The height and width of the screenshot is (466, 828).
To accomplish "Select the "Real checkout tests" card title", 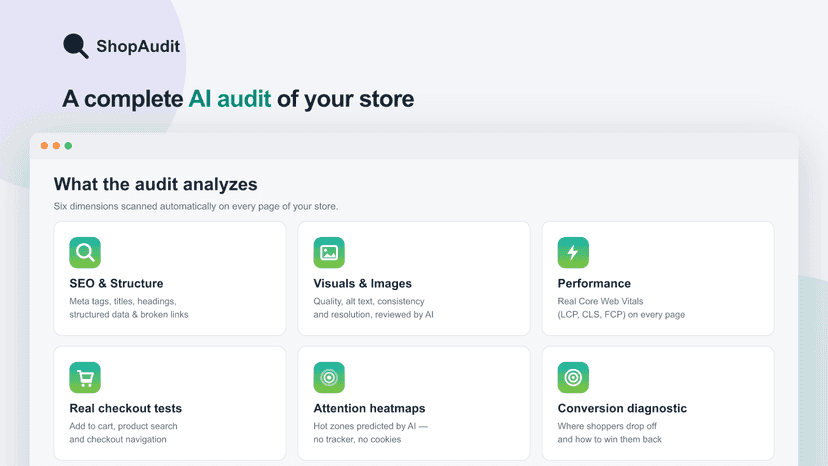I will point(126,408).
